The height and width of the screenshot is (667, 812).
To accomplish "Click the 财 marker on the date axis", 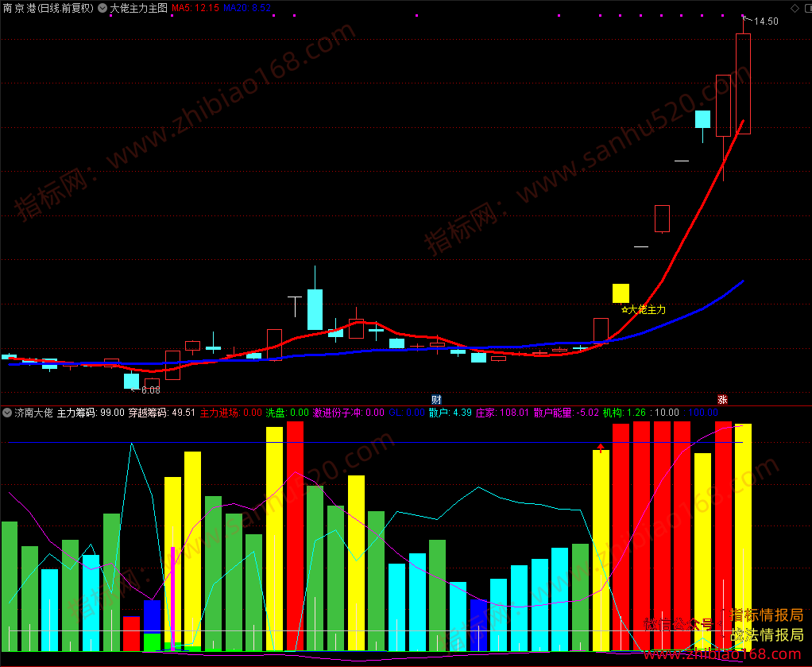I will click(x=436, y=400).
